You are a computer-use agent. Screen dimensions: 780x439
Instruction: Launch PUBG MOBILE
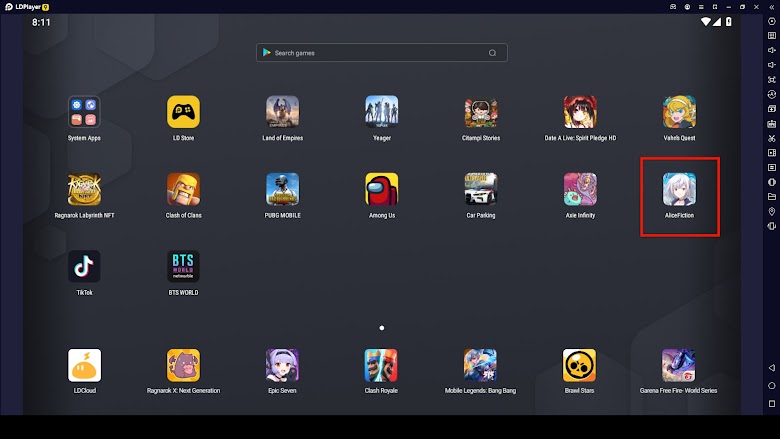283,189
